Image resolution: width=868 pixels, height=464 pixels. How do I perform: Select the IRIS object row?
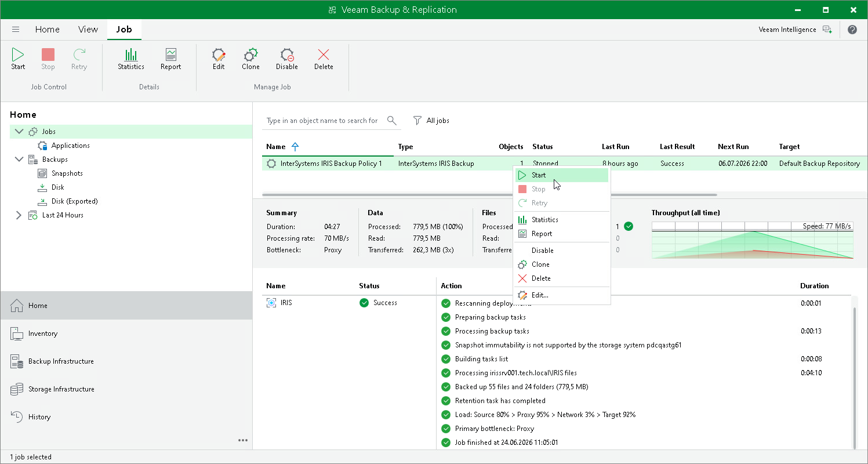pos(348,303)
